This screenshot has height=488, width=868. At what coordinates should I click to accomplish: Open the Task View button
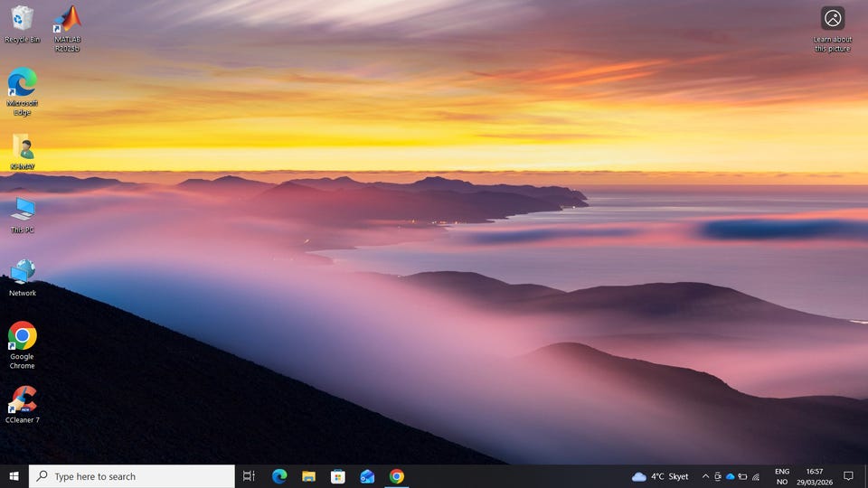[249, 476]
